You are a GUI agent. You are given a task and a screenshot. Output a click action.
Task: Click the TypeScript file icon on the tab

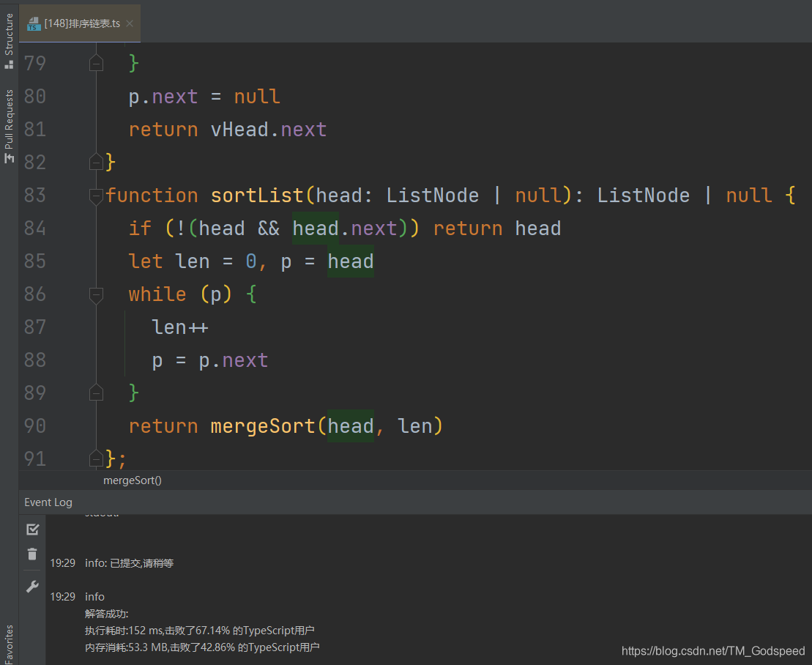tap(34, 24)
